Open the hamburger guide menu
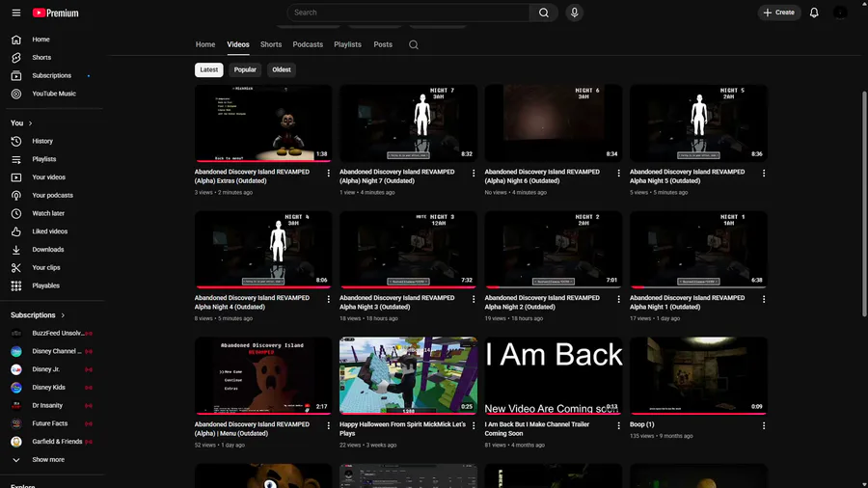This screenshot has width=868, height=488. (16, 13)
